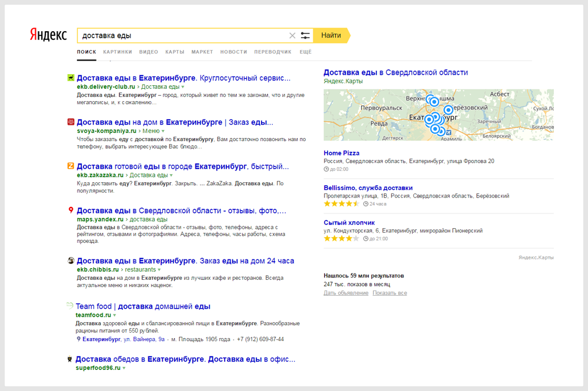The height and width of the screenshot is (391, 588).
Task: Select the Поиск tab
Action: 86,52
